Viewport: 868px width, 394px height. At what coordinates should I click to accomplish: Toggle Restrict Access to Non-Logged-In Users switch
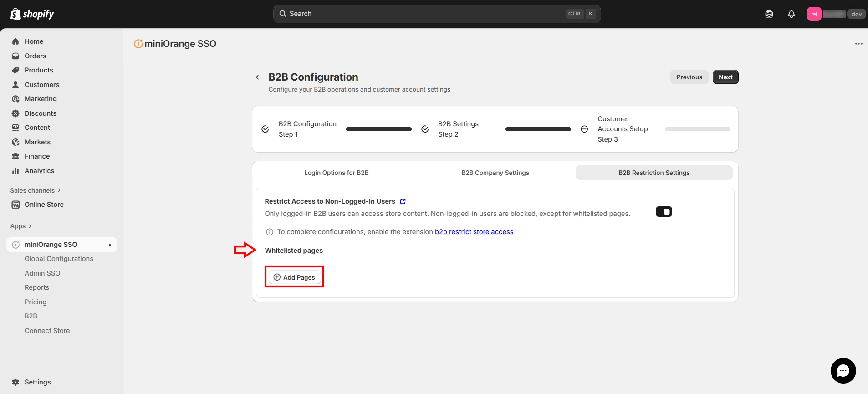(x=664, y=211)
